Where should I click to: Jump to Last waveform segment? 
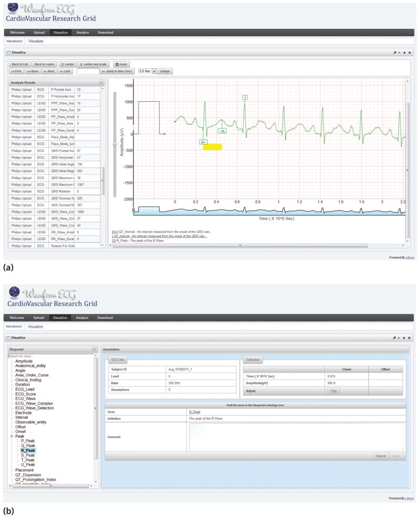click(x=65, y=71)
